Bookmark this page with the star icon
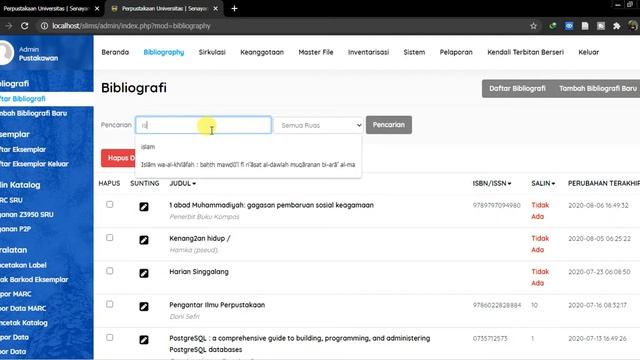Viewport: 640px width, 360px height. (x=533, y=26)
